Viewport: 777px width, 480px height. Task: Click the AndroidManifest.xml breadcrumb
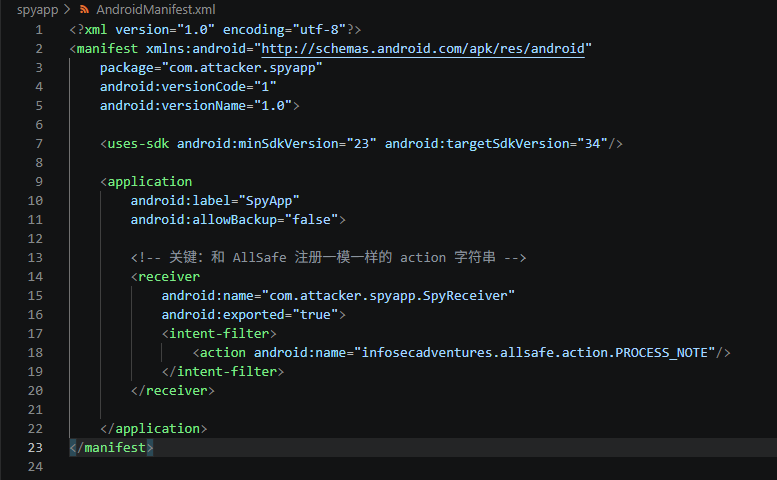(156, 9)
